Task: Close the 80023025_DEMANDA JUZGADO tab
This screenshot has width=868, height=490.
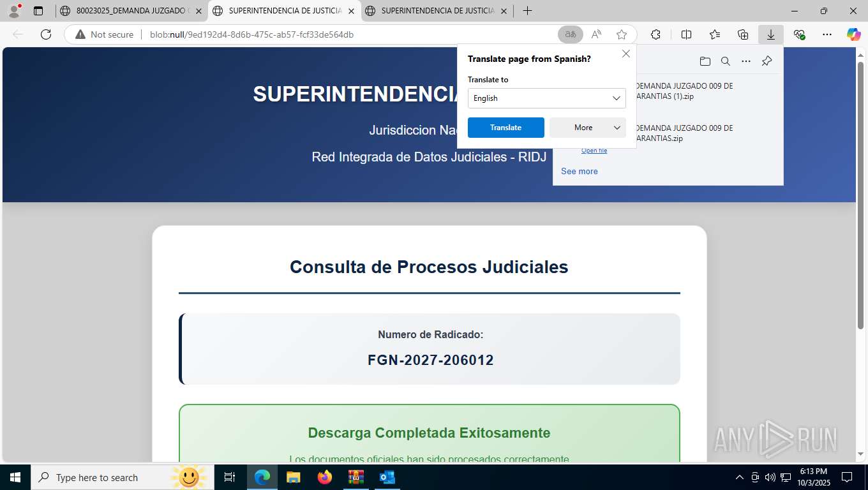Action: (198, 11)
